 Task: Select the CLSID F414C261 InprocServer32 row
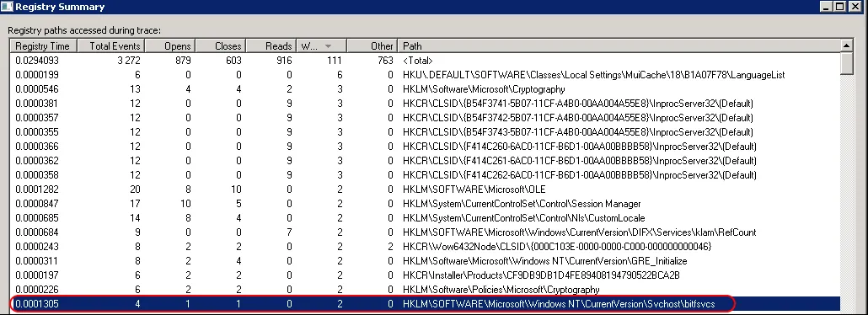tap(425, 161)
